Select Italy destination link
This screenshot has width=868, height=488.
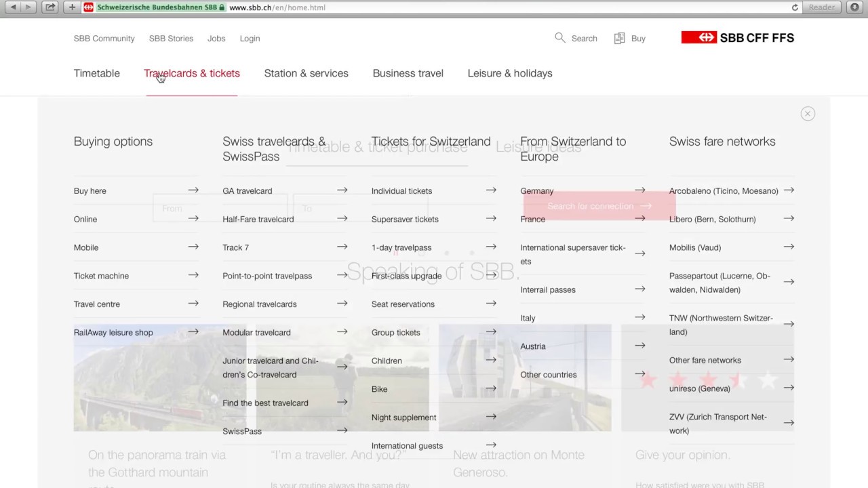click(528, 318)
